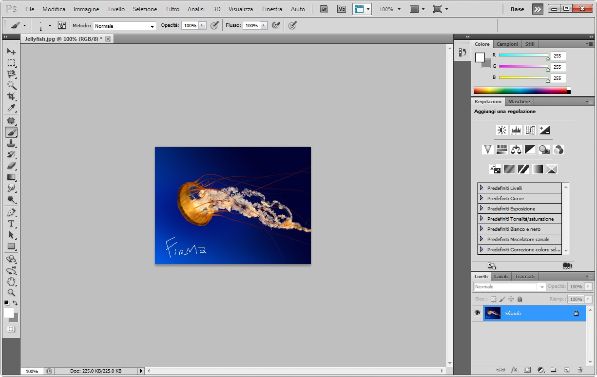Open the brush preset picker arrow
Image resolution: width=597 pixels, height=377 pixels.
[x=49, y=26]
